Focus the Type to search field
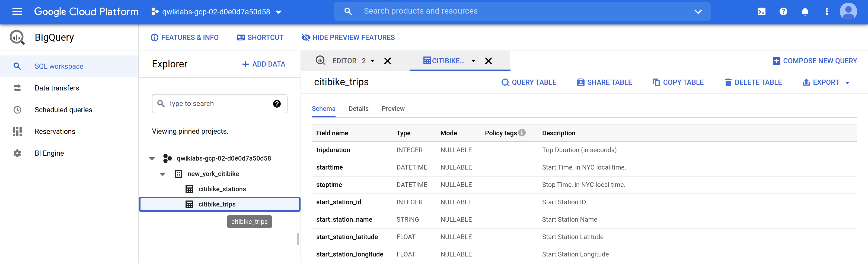868x263 pixels. click(x=219, y=104)
